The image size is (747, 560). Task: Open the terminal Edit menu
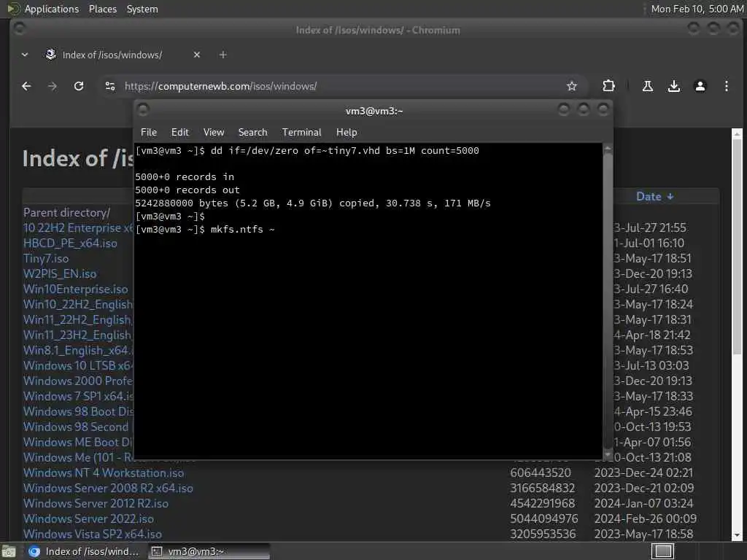click(179, 133)
